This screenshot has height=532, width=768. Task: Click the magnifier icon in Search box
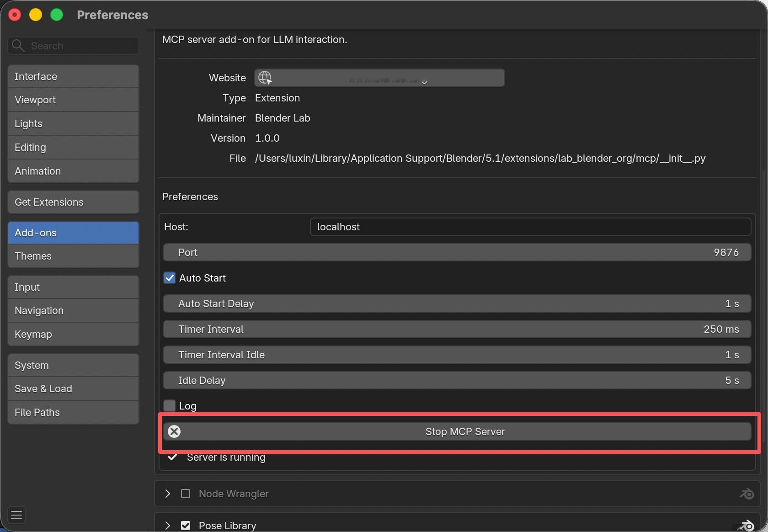(x=18, y=45)
